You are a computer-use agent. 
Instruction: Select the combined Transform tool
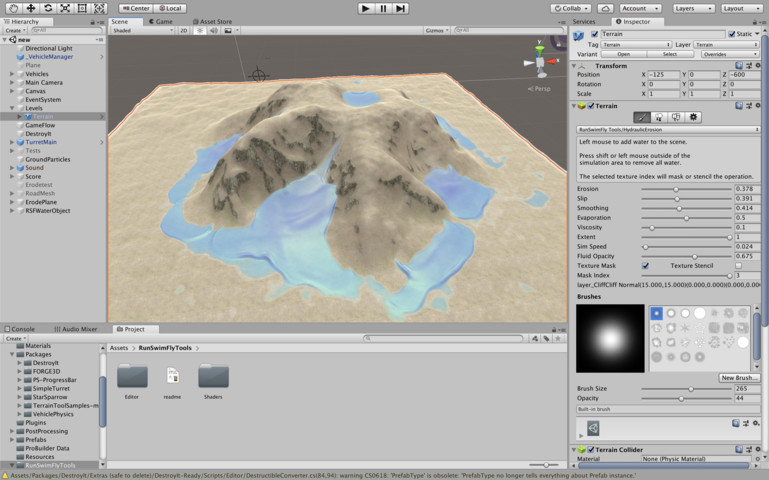pos(99,8)
